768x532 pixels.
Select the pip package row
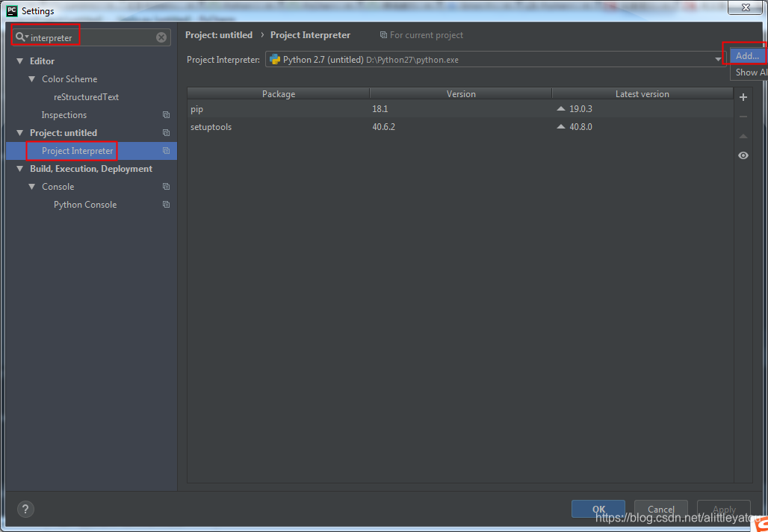(460, 109)
